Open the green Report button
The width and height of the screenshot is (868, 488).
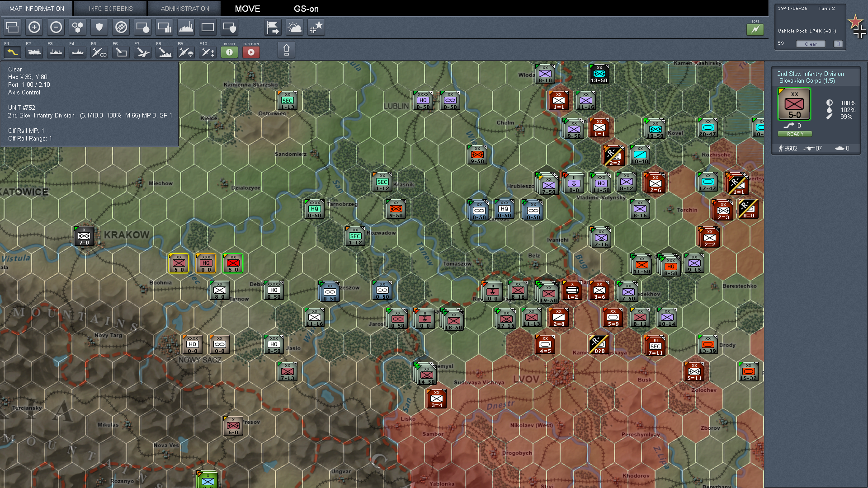point(229,52)
